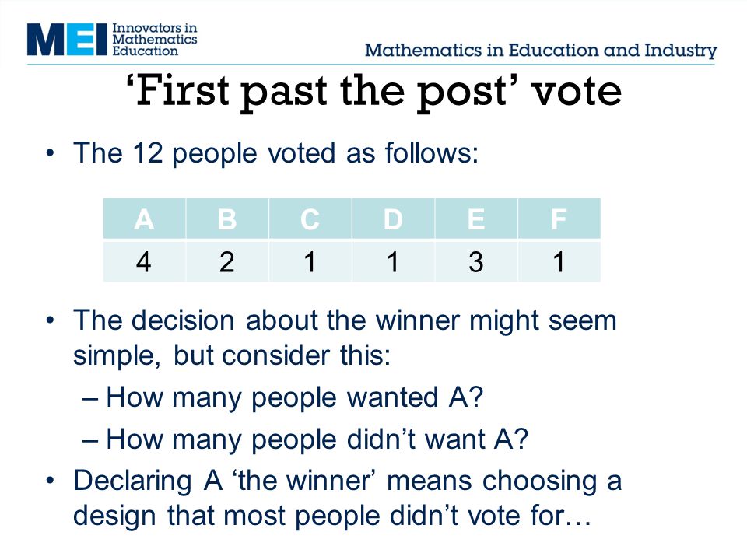The height and width of the screenshot is (560, 747).
Task: Select the 'First past the post' vote title
Action: 374,90
